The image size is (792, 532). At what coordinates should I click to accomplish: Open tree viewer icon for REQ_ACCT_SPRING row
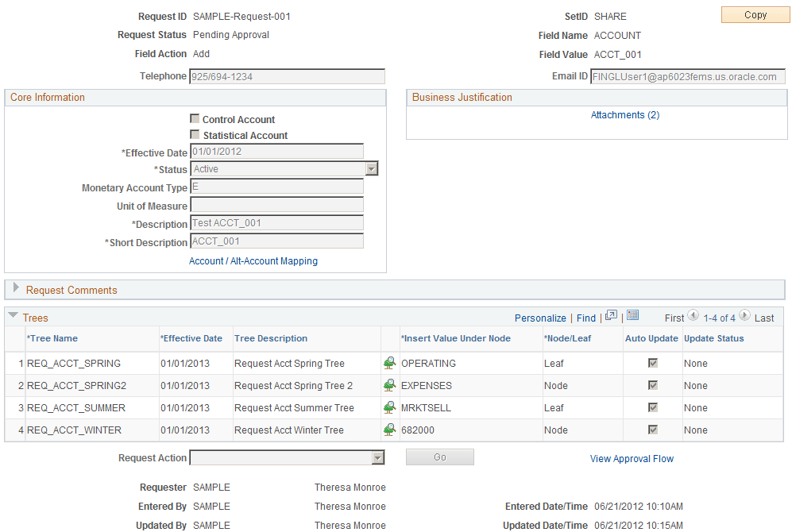click(388, 363)
